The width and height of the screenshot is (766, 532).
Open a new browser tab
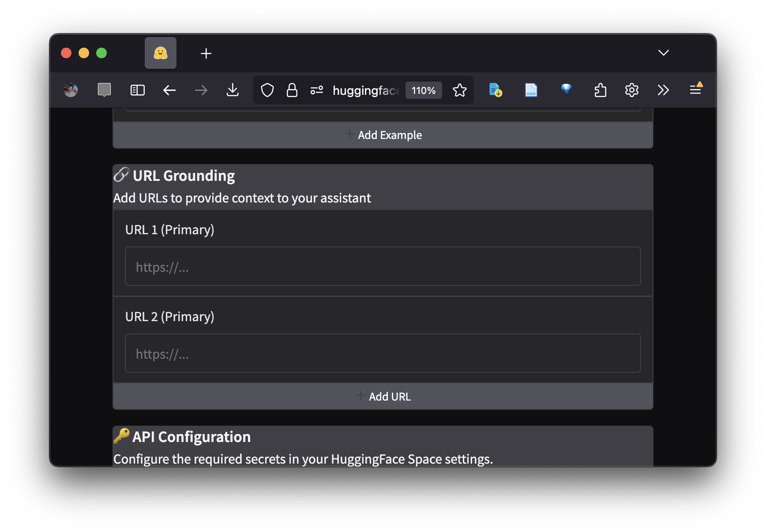coord(206,54)
